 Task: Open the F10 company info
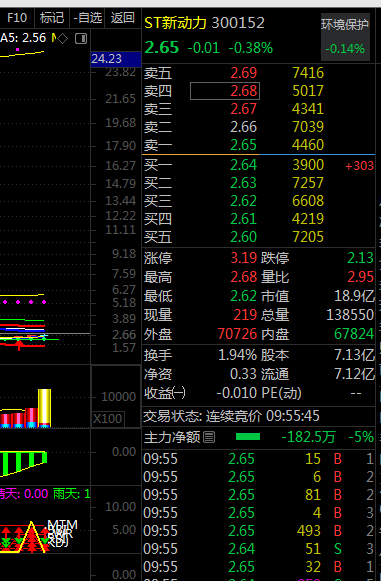coord(17,18)
